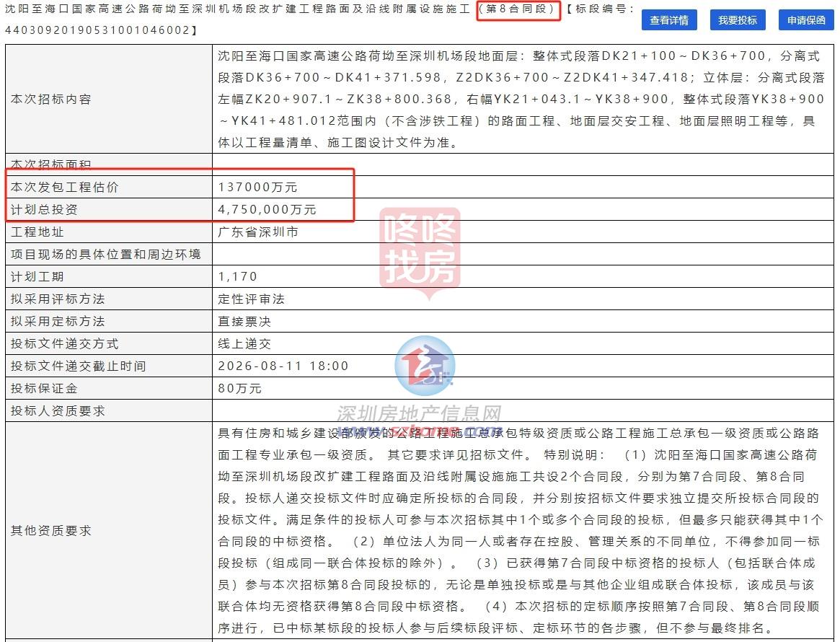
Task: Select the 计划工期 label
Action: (37, 276)
